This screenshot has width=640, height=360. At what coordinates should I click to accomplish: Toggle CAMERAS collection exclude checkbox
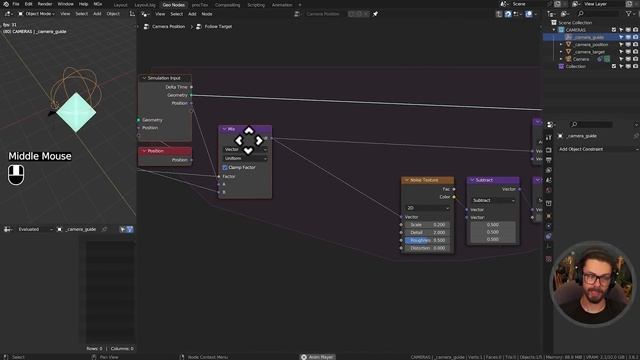pyautogui.click(x=613, y=30)
